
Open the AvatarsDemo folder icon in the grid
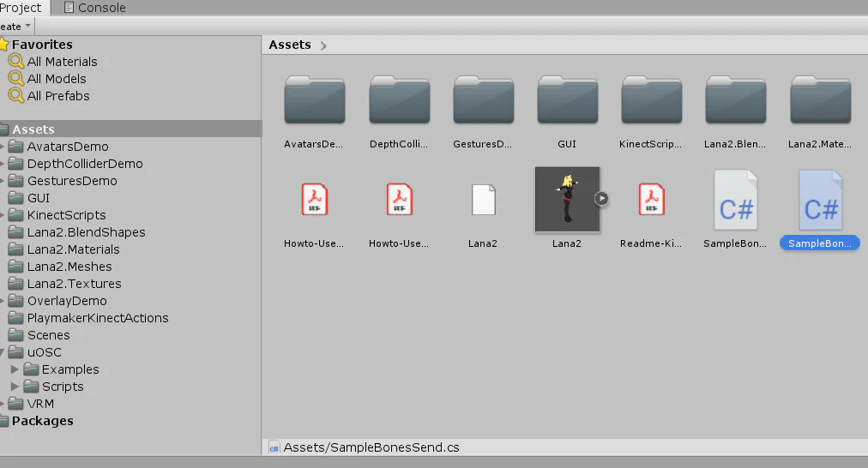coord(315,100)
